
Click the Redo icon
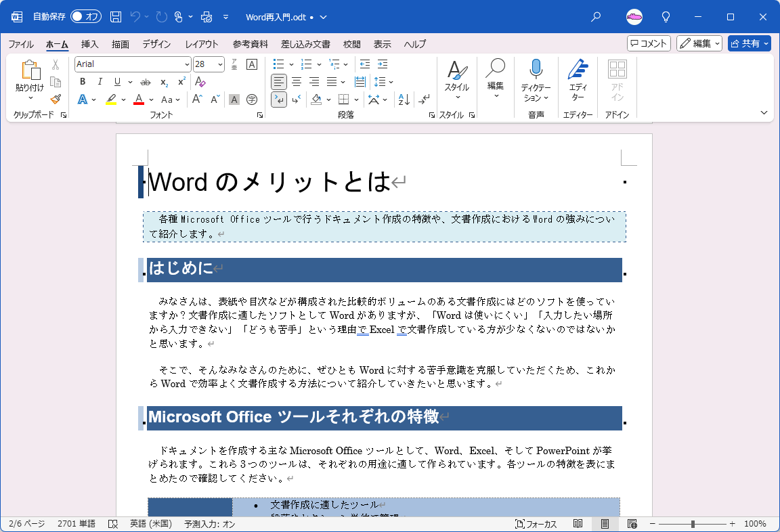click(162, 17)
